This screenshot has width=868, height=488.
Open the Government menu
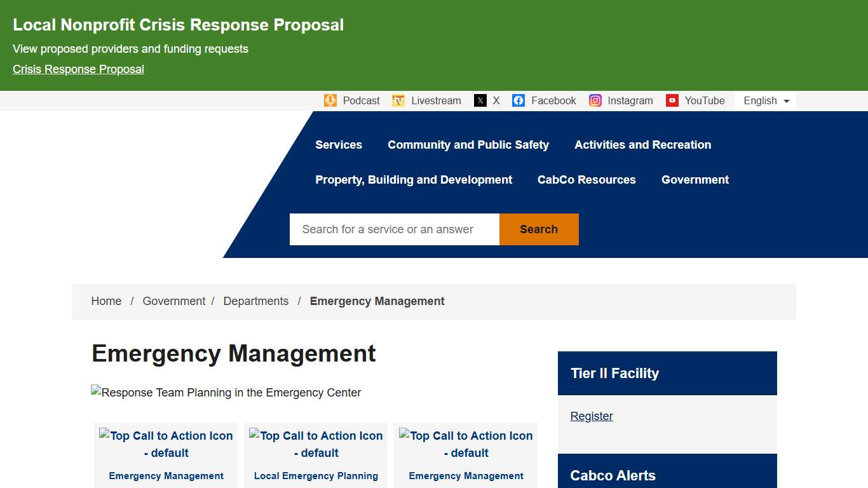pos(695,180)
